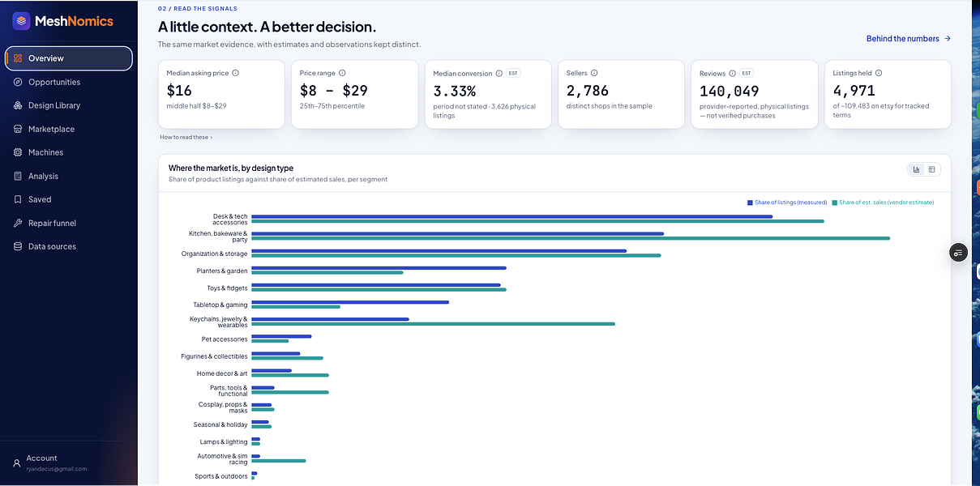Click the Repair funnel wrench icon
This screenshot has width=980, height=486.
click(x=18, y=223)
